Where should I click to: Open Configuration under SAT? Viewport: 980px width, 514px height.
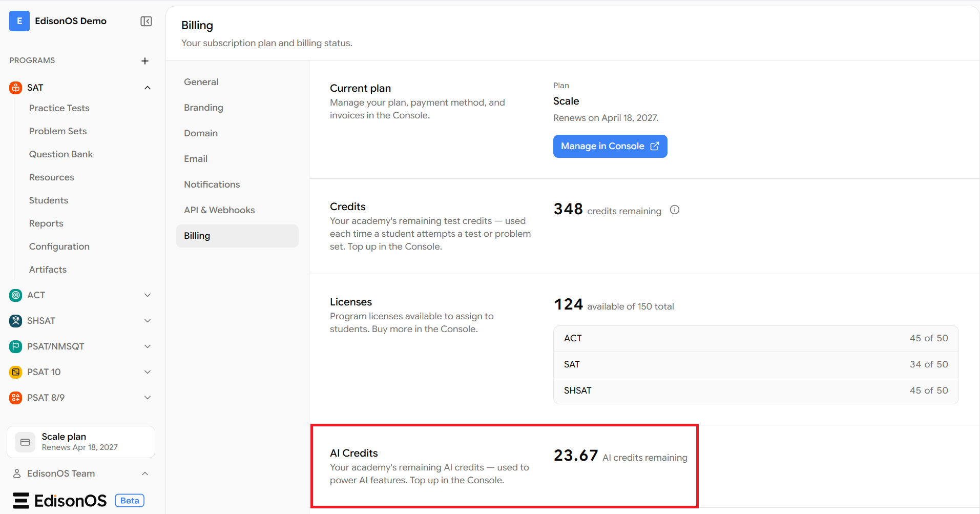click(x=59, y=246)
